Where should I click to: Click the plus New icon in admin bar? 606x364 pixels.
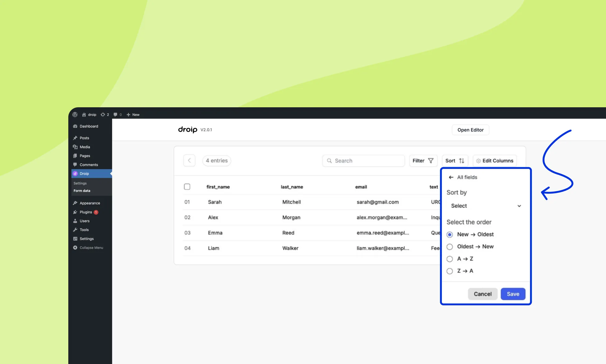[x=128, y=114]
